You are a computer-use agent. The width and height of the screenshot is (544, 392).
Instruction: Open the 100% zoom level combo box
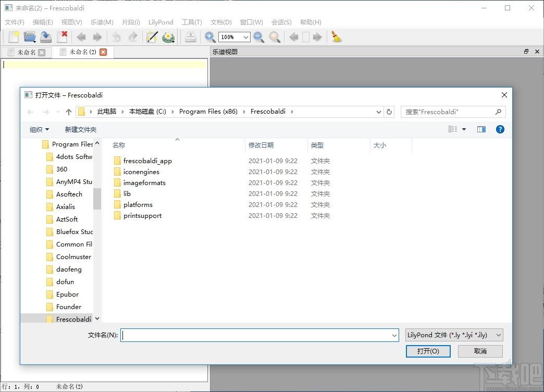pyautogui.click(x=234, y=37)
